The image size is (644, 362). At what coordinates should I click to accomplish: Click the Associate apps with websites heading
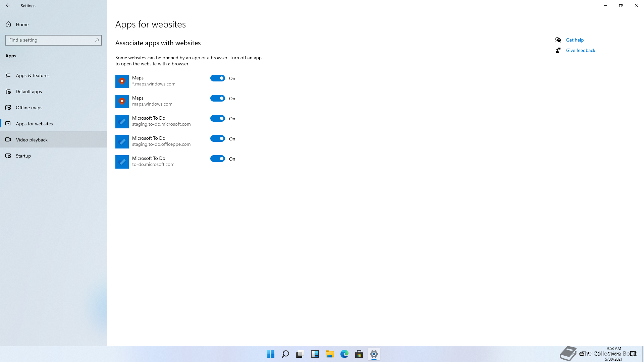pos(158,43)
